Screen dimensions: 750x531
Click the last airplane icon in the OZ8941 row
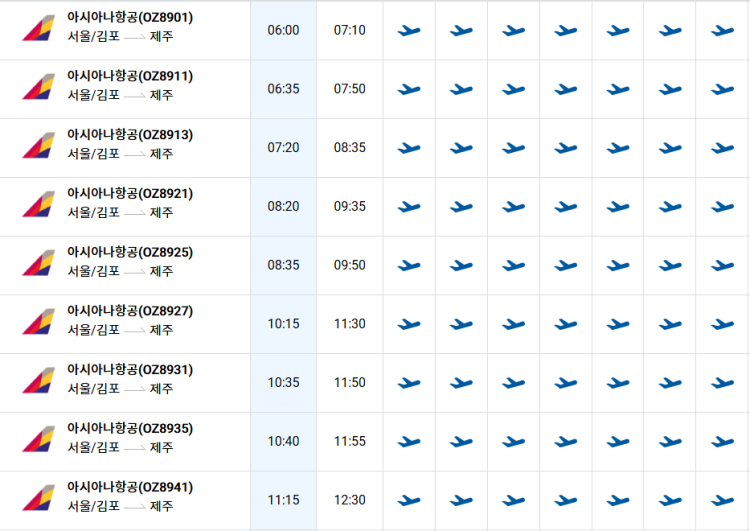[x=722, y=501]
